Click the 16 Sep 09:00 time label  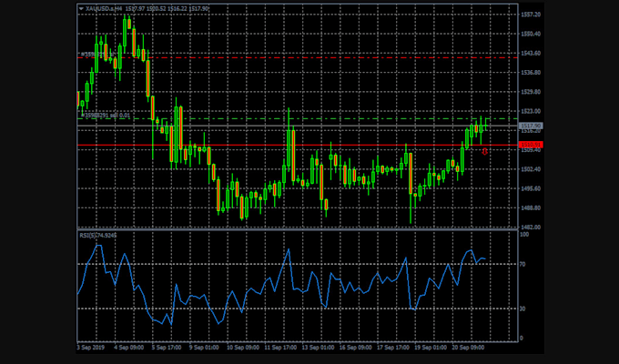[x=355, y=348]
